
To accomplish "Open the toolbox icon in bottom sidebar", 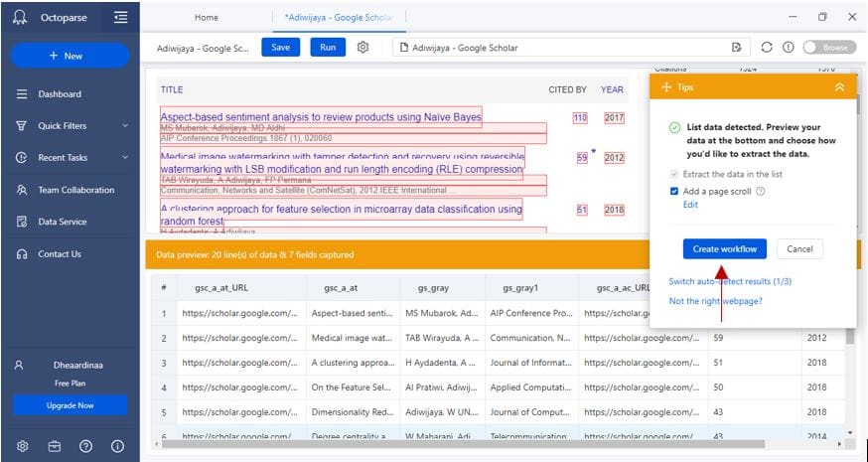I will click(54, 446).
